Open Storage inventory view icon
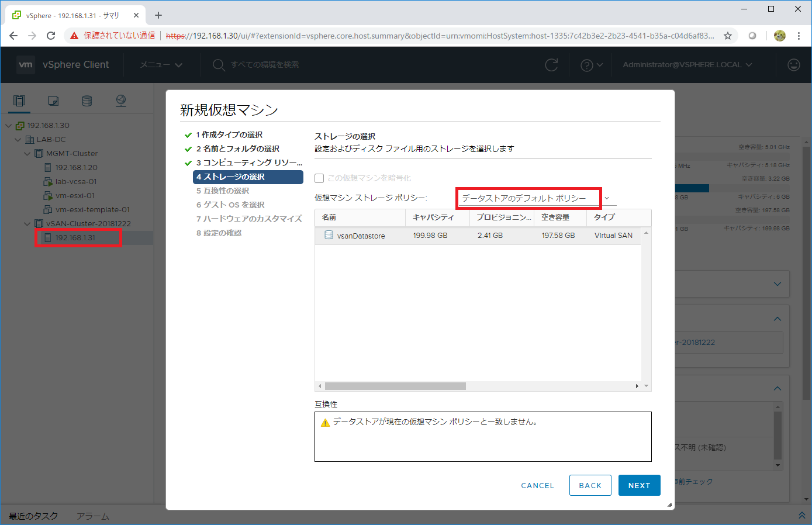The width and height of the screenshot is (812, 525). 87,101
